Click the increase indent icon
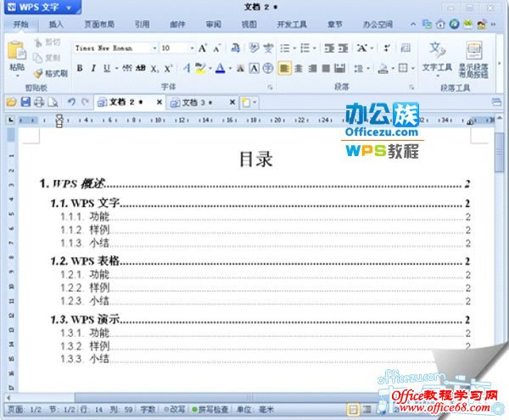 click(343, 48)
